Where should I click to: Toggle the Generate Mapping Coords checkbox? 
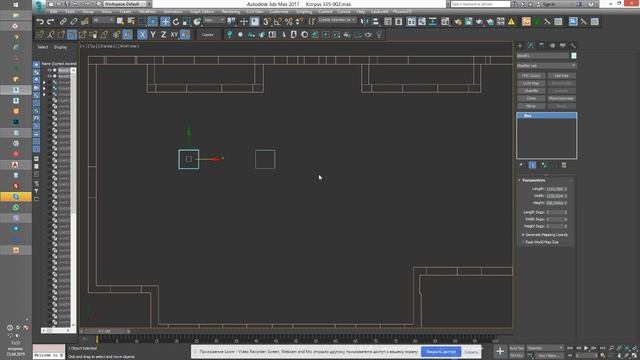[523, 235]
